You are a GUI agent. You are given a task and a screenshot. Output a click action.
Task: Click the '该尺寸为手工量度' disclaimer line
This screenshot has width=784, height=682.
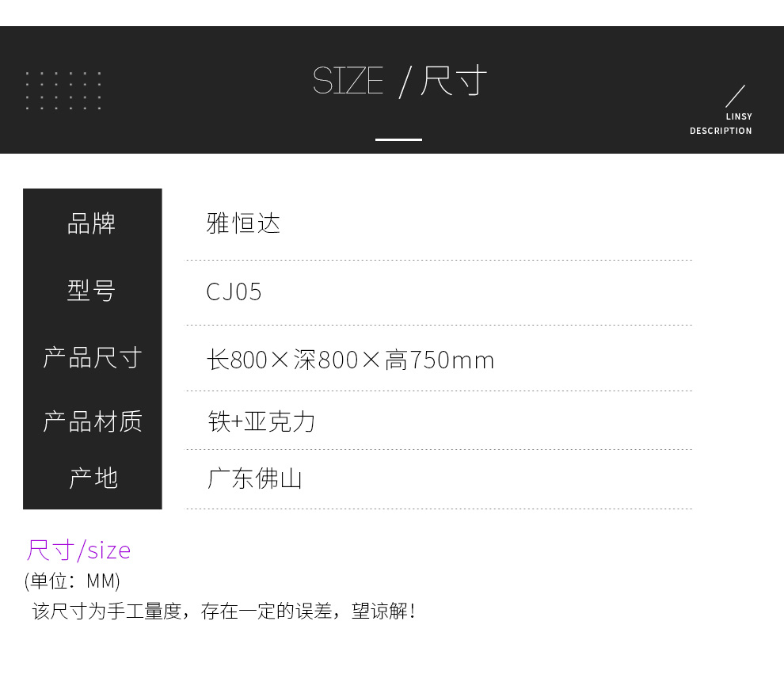223,611
